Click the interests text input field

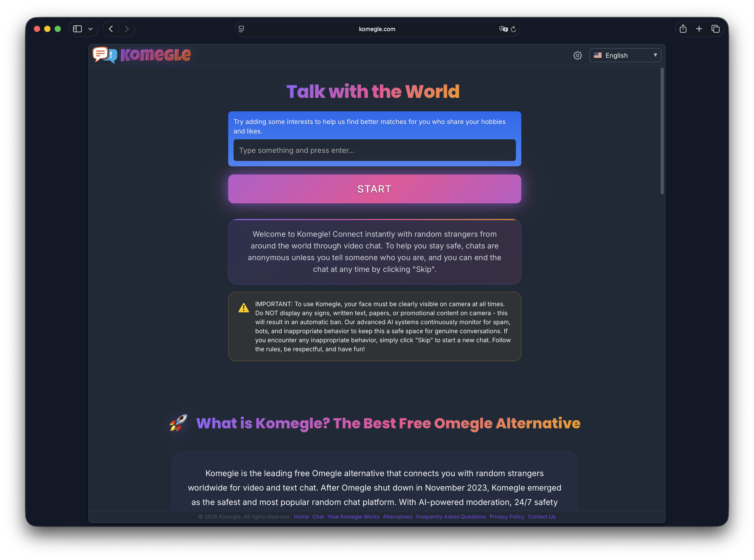[374, 150]
